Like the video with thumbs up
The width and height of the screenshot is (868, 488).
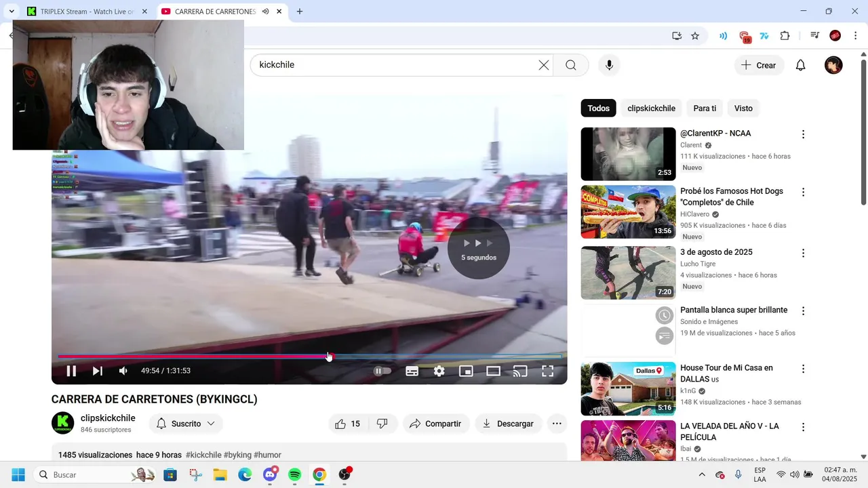(x=348, y=424)
